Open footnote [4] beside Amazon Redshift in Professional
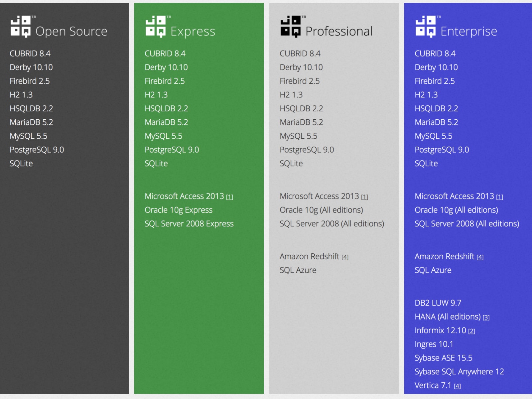 [x=345, y=257]
